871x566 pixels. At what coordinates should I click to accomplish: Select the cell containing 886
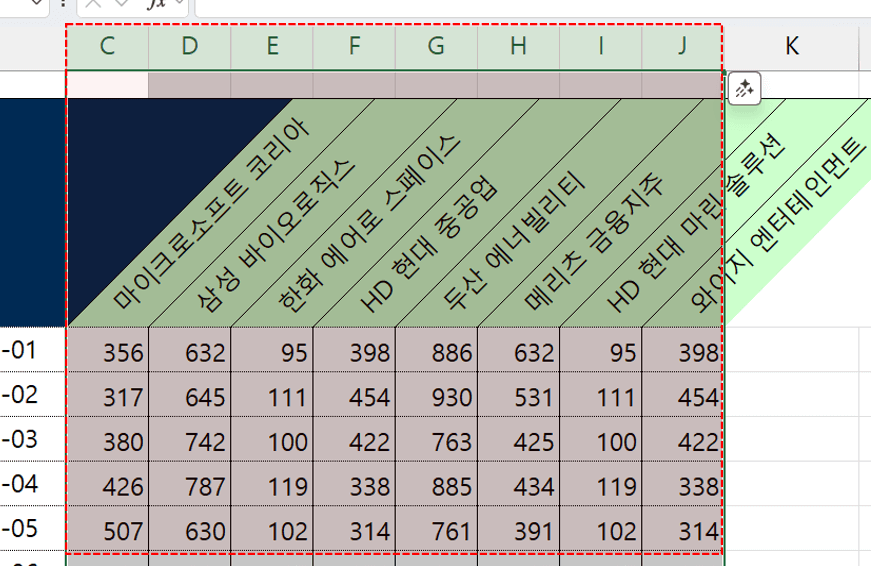pos(437,350)
